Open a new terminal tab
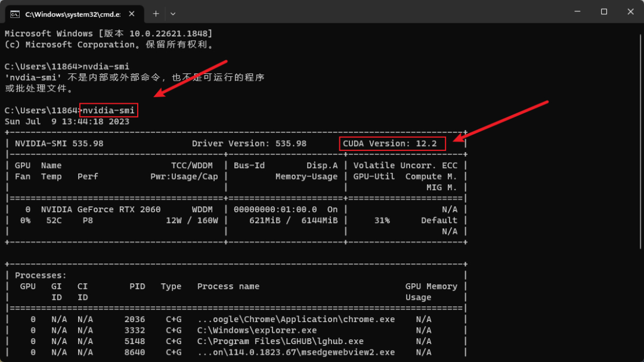This screenshot has width=644, height=362. (156, 14)
